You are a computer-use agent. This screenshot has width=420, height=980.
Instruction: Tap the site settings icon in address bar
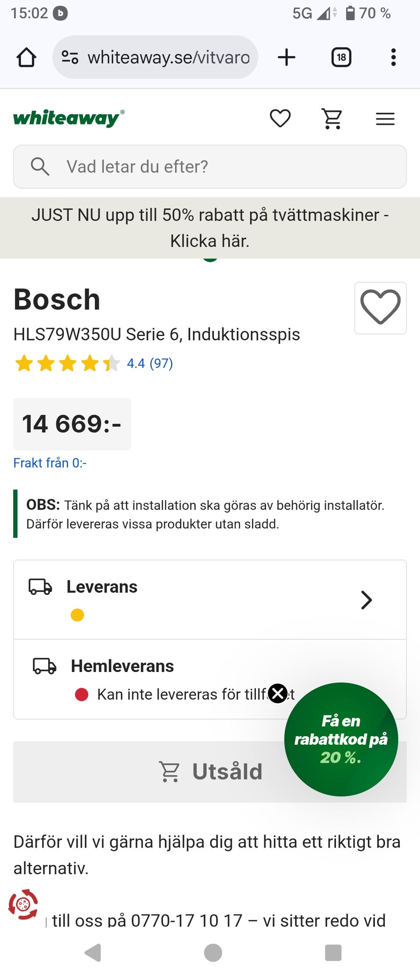(70, 57)
